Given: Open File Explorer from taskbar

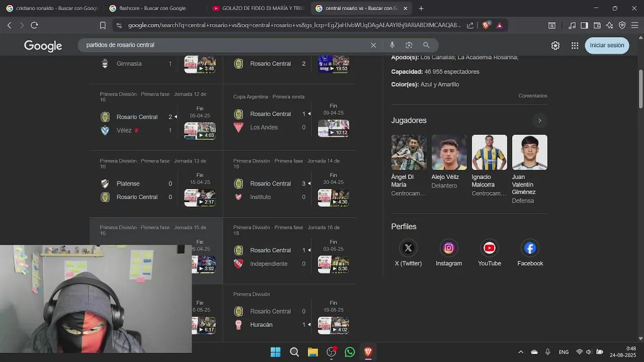Looking at the screenshot, I should point(313,352).
